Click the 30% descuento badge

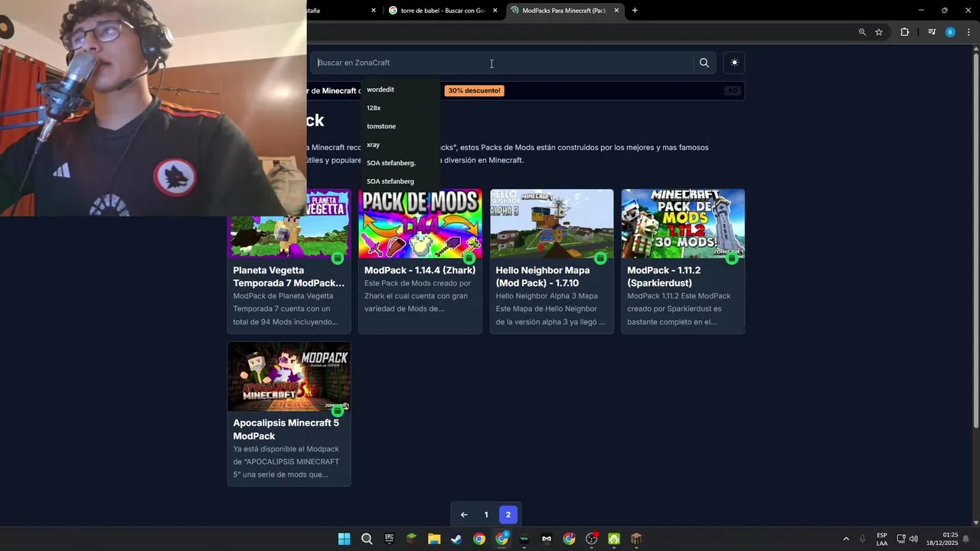click(x=474, y=90)
